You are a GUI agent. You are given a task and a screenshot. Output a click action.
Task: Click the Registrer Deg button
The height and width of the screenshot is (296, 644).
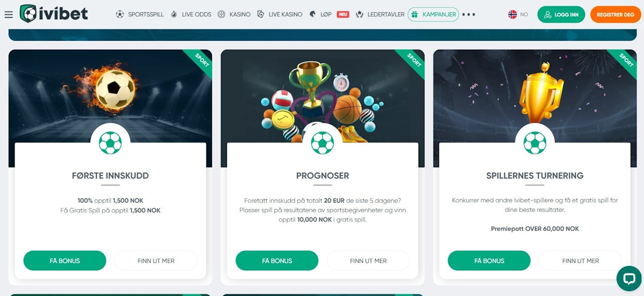616,14
